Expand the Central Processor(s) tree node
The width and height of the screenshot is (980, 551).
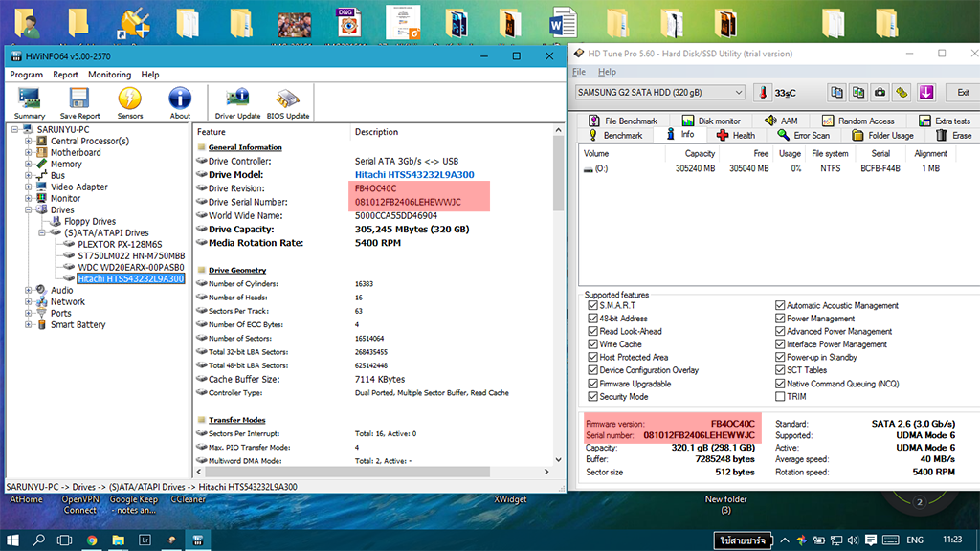(28, 142)
